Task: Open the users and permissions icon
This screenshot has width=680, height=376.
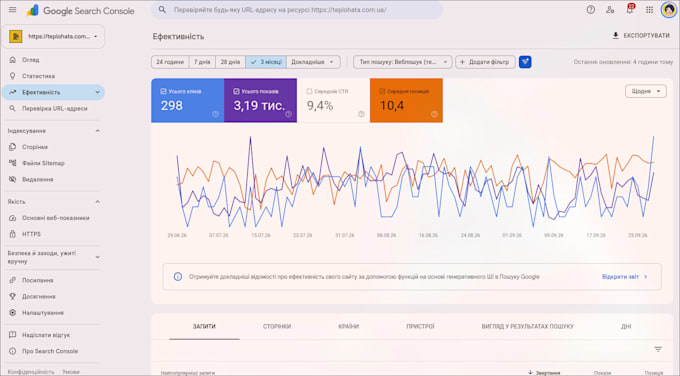Action: pos(610,10)
